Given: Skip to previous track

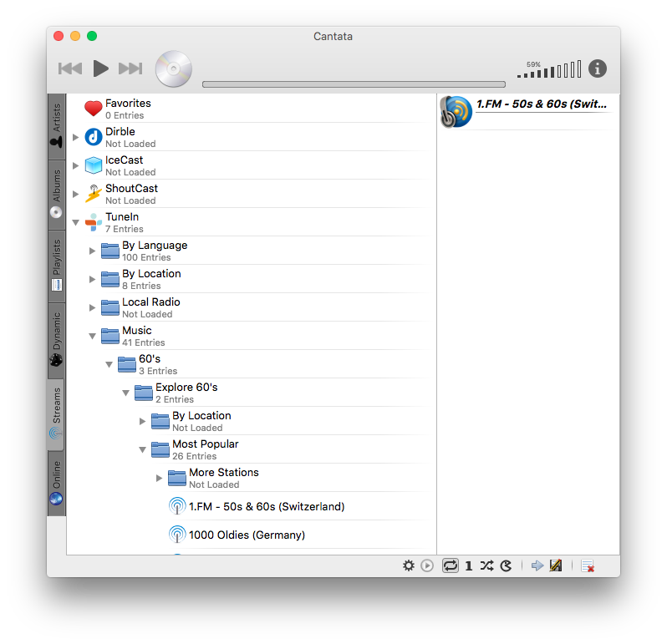Looking at the screenshot, I should 70,68.
